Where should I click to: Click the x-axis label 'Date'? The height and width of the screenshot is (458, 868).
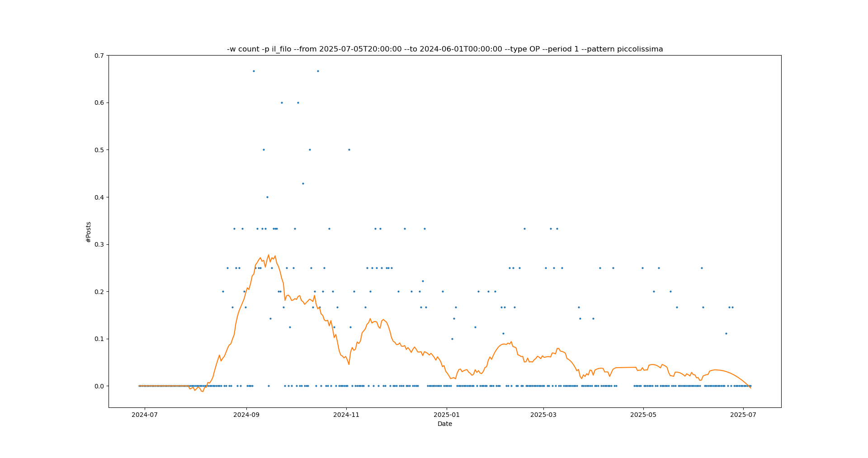(x=445, y=424)
